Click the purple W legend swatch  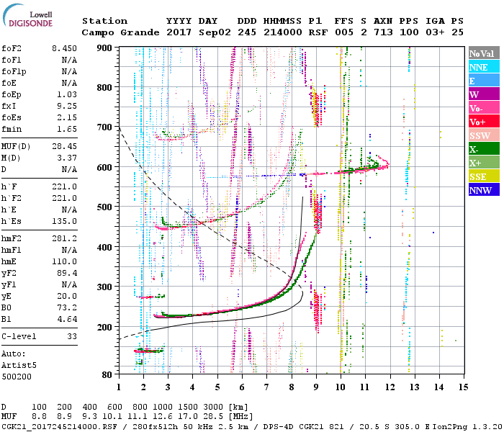pyautogui.click(x=483, y=95)
